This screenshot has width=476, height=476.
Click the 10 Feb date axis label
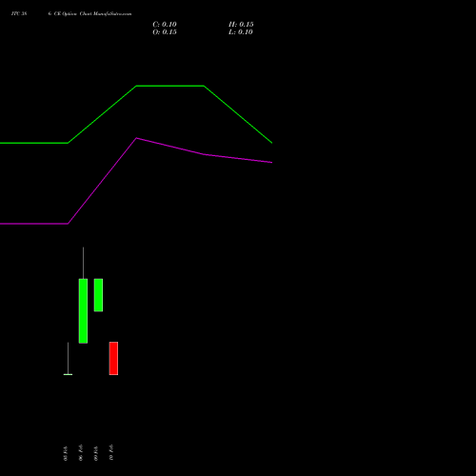coord(111,452)
